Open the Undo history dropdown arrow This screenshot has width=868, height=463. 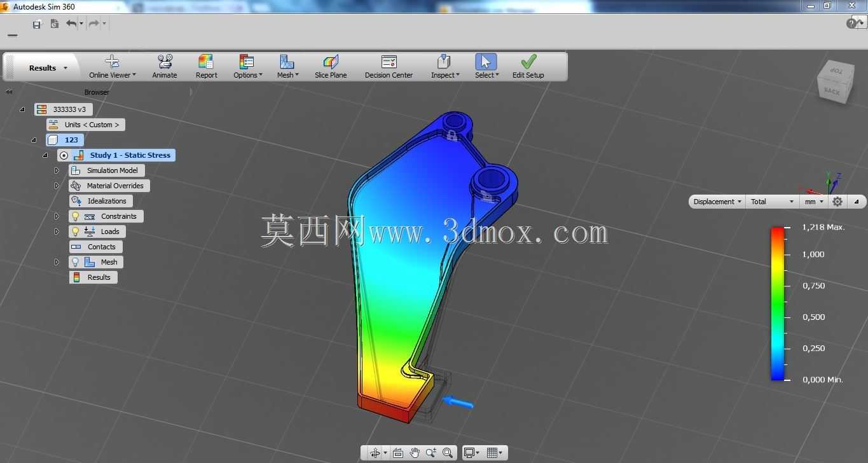[81, 24]
